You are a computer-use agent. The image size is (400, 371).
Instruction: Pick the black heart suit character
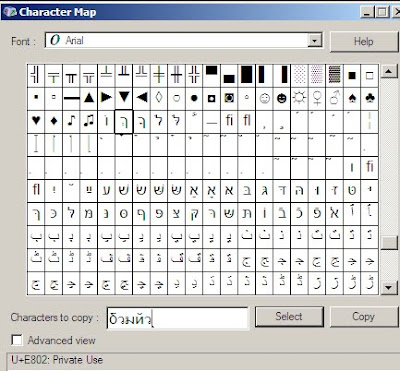[x=36, y=121]
